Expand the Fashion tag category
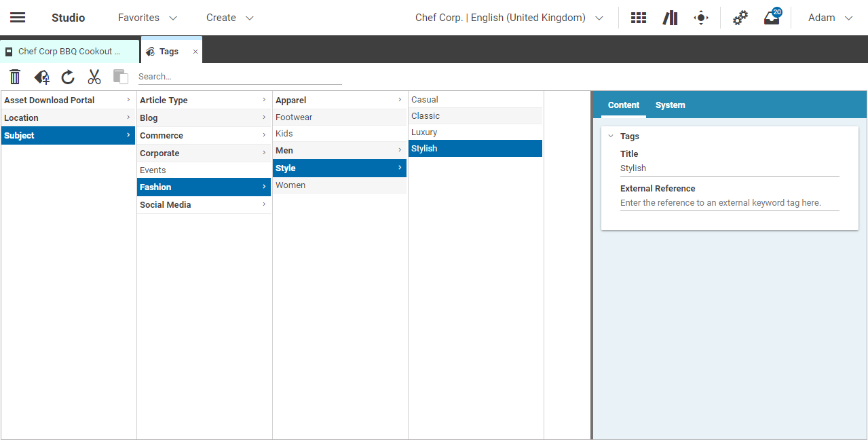 click(x=264, y=187)
